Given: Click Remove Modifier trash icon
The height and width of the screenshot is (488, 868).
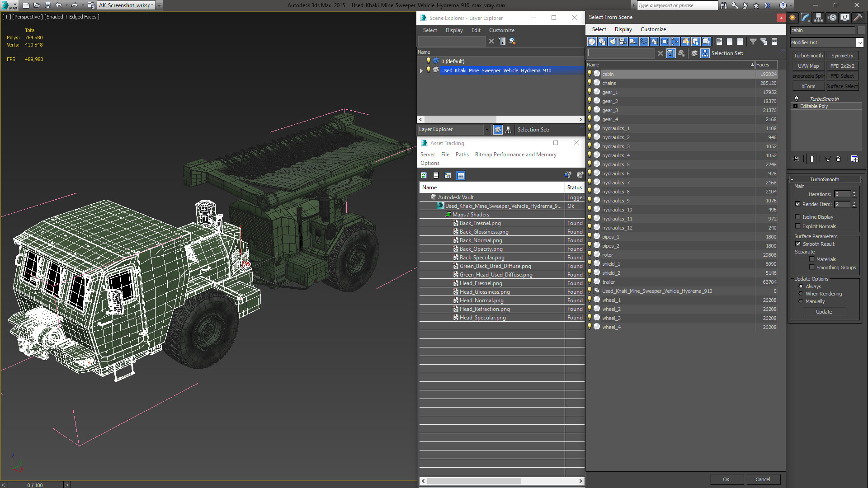Looking at the screenshot, I should point(838,159).
